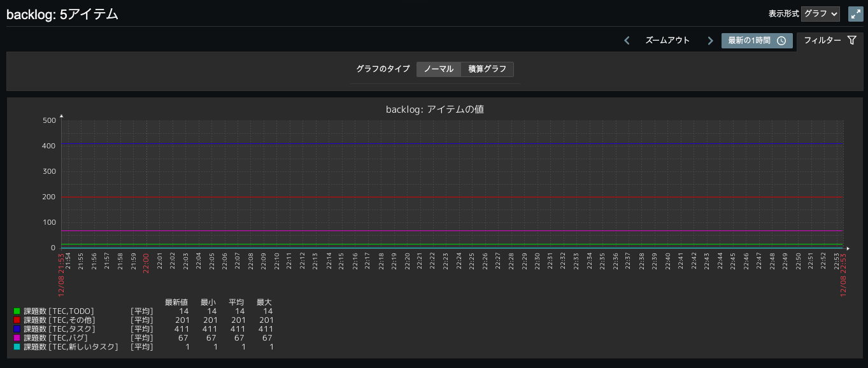This screenshot has height=368, width=868.
Task: Click the グラフのタイプ label
Action: click(383, 69)
